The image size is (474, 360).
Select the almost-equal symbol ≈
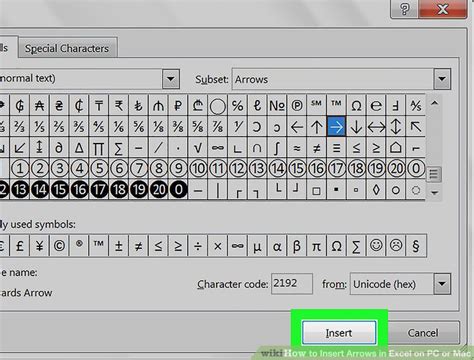[x=297, y=148]
